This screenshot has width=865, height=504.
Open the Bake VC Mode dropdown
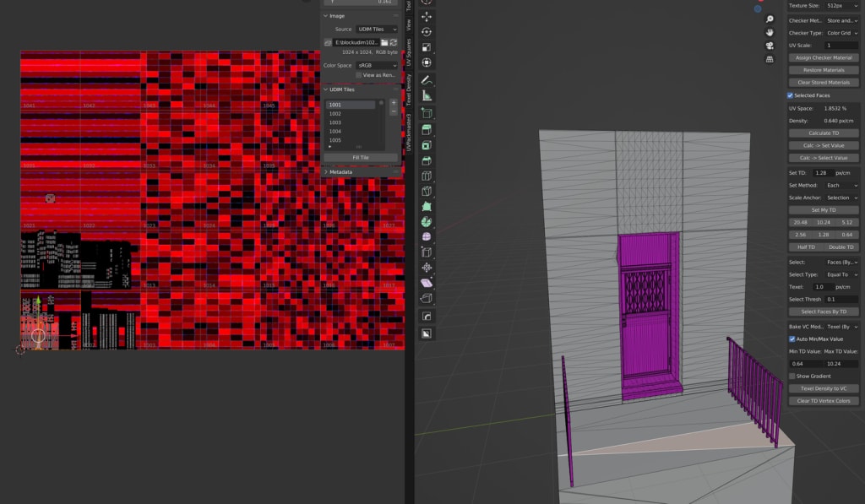pos(842,327)
